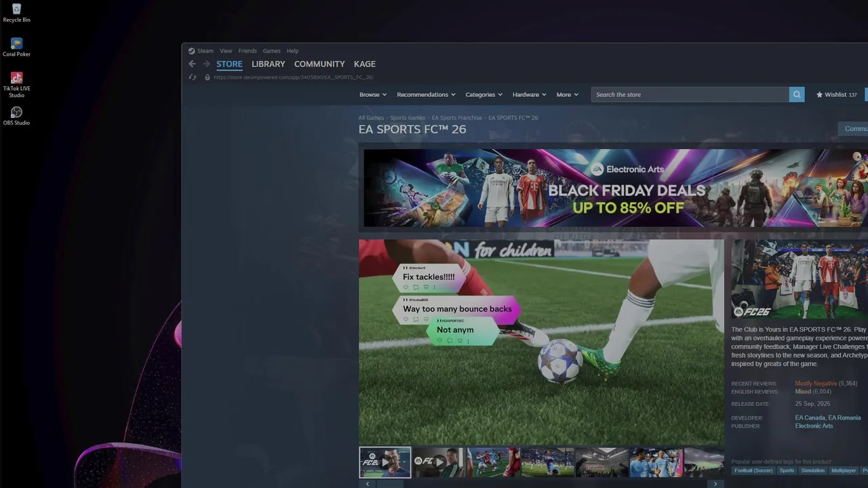Launch the OBS Studio desktop icon

tap(16, 116)
